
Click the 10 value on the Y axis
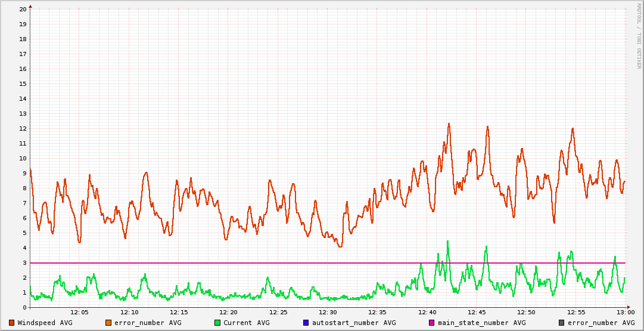tap(23, 159)
